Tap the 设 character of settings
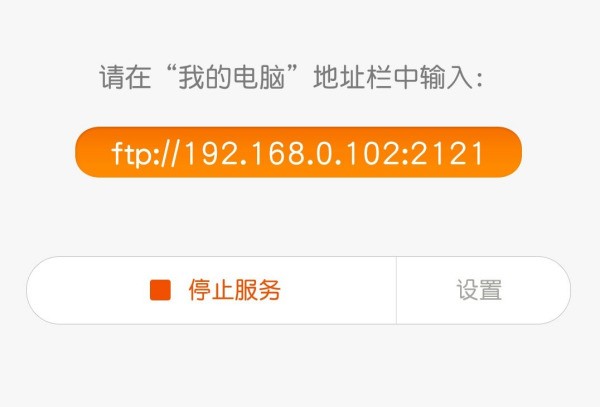The height and width of the screenshot is (407, 600). pyautogui.click(x=467, y=290)
